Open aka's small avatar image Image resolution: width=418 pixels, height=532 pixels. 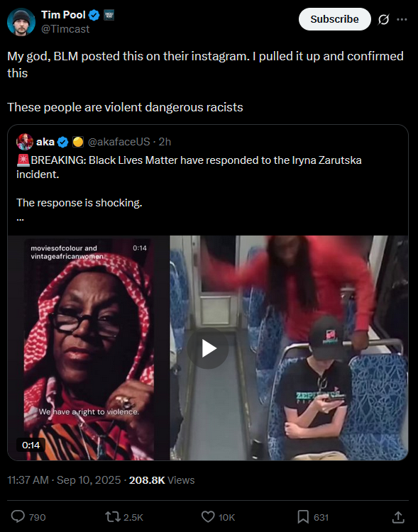coord(24,142)
